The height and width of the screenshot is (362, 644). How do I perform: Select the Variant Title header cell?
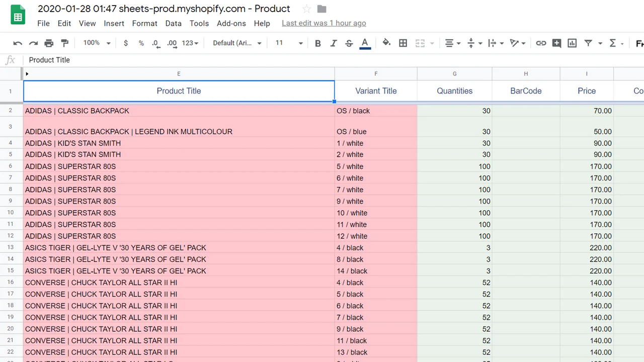[x=376, y=91]
